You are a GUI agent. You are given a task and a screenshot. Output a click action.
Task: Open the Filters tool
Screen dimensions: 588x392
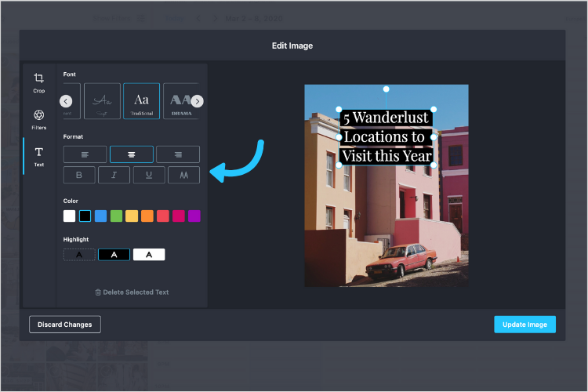[38, 120]
